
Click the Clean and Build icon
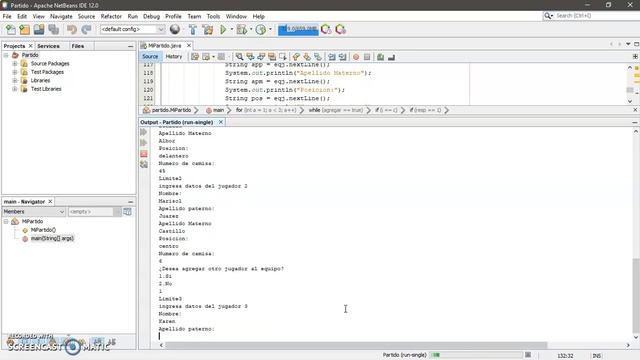click(208, 29)
